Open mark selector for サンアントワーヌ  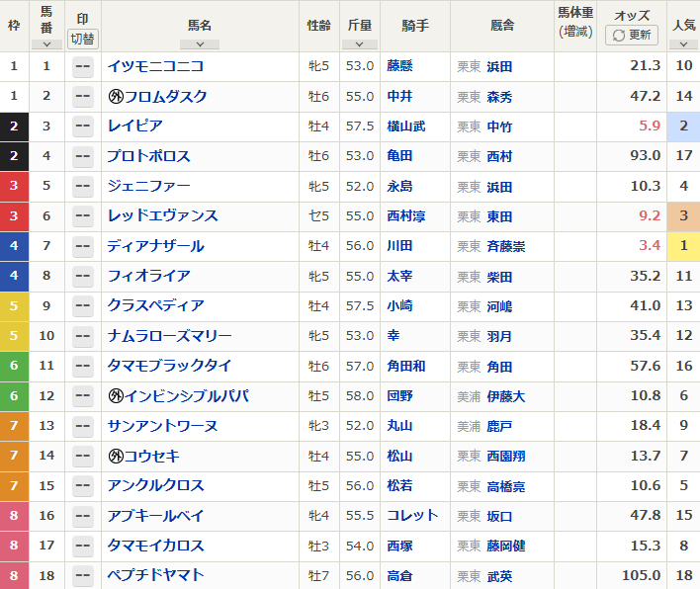[x=83, y=426]
